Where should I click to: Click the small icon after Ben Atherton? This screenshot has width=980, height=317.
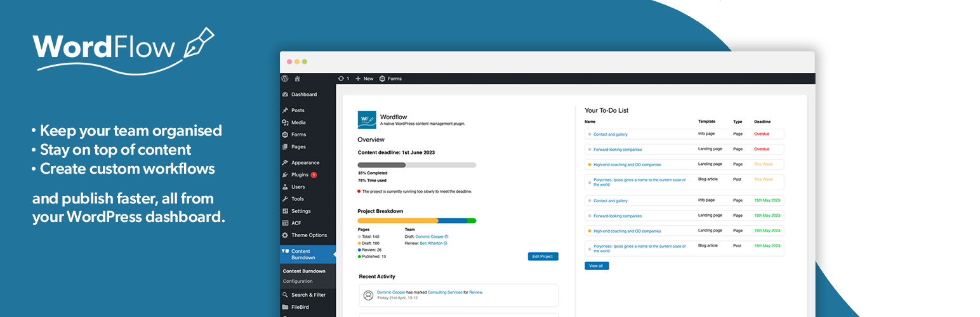click(446, 243)
